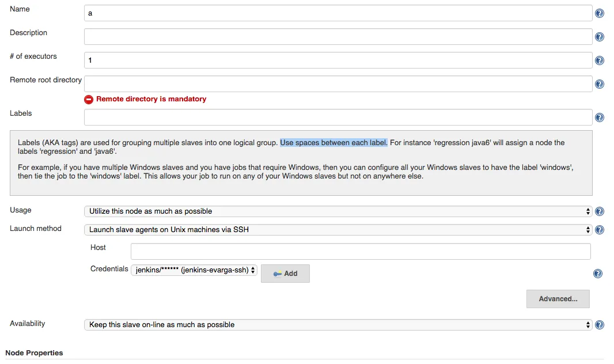Show help for number of executors
This screenshot has height=364, width=614.
coord(599,60)
